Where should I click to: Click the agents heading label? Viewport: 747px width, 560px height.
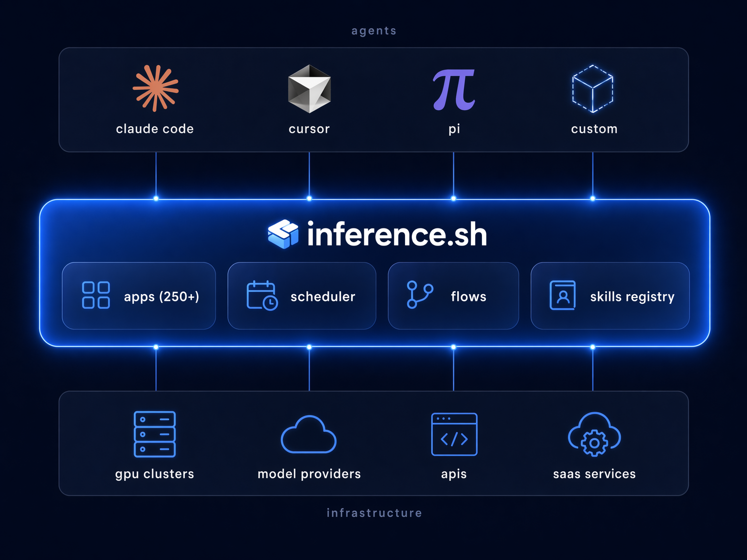(374, 31)
